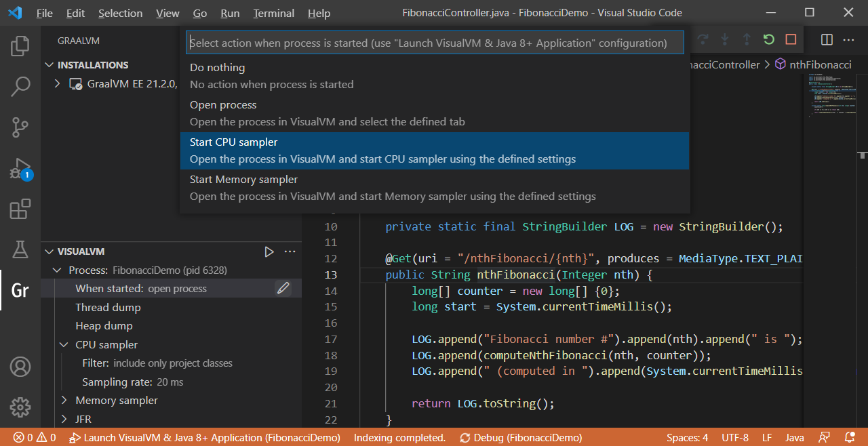Click the debug Step Out icon
Screen dimensions: 868x446
(x=747, y=39)
